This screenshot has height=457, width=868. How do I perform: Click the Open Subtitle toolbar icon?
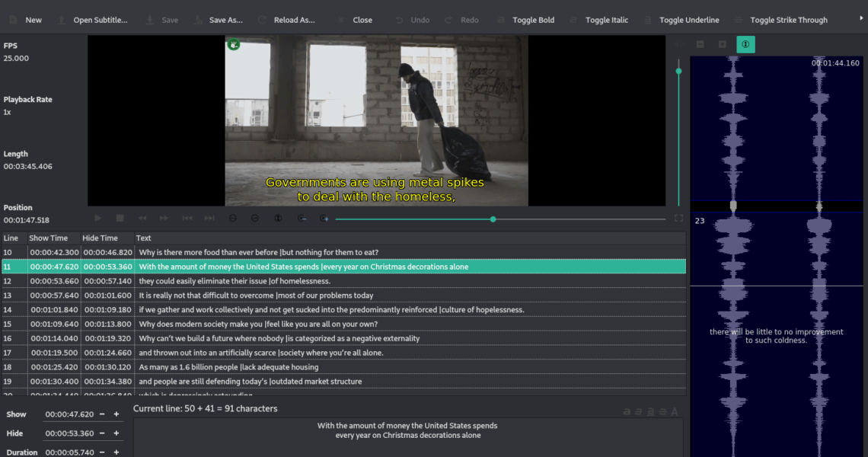[x=62, y=20]
